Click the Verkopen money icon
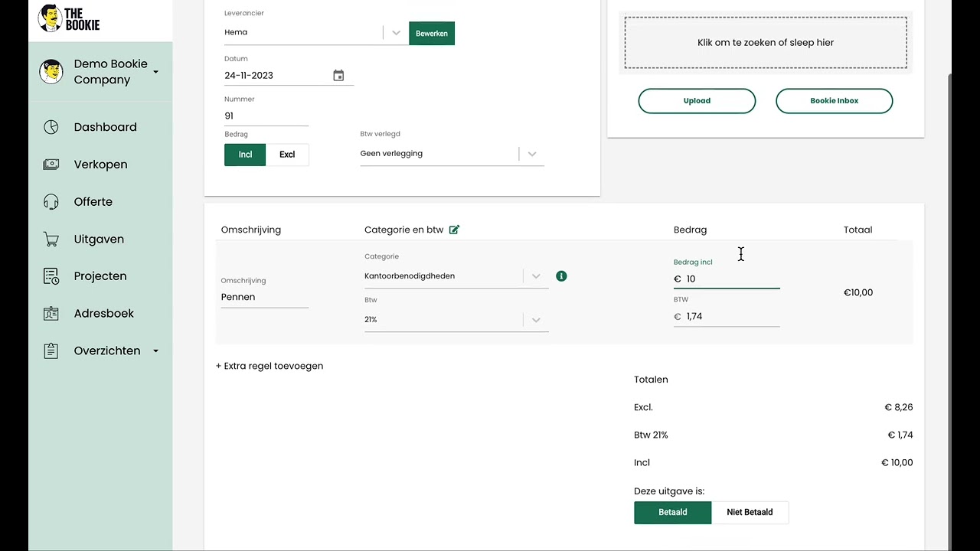 pyautogui.click(x=51, y=165)
